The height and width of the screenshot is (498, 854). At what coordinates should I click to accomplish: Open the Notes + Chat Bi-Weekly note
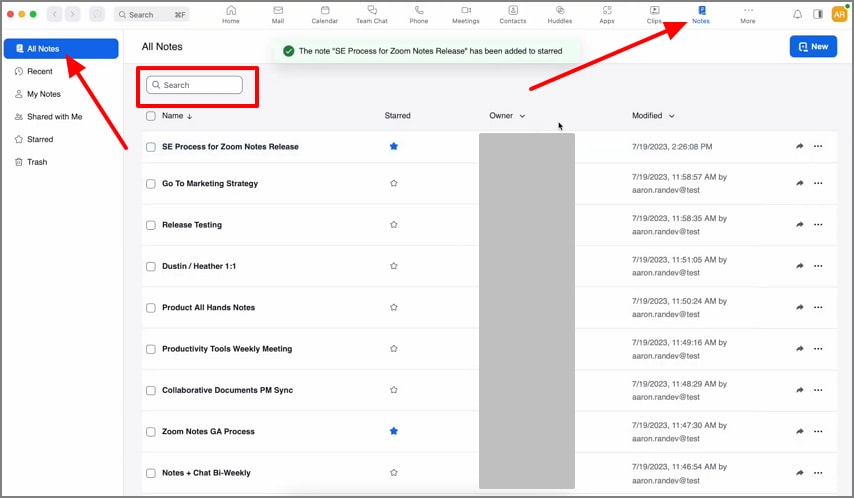(206, 473)
